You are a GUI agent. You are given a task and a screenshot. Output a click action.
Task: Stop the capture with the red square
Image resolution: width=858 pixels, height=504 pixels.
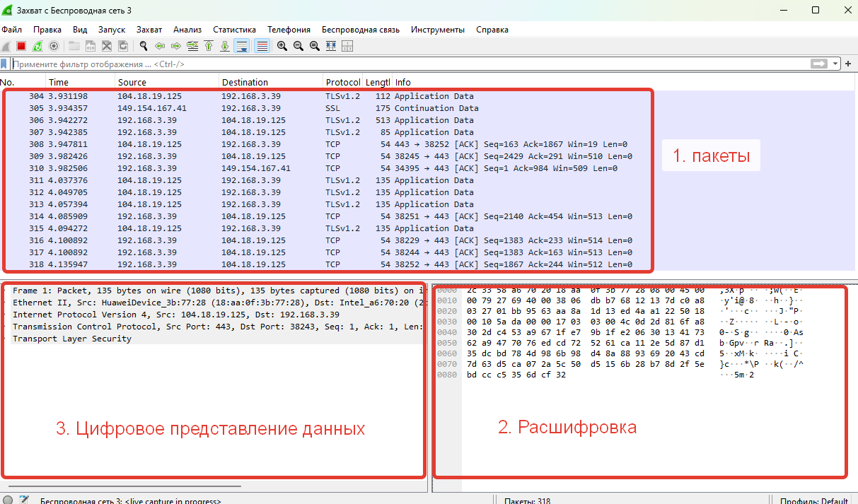[21, 46]
